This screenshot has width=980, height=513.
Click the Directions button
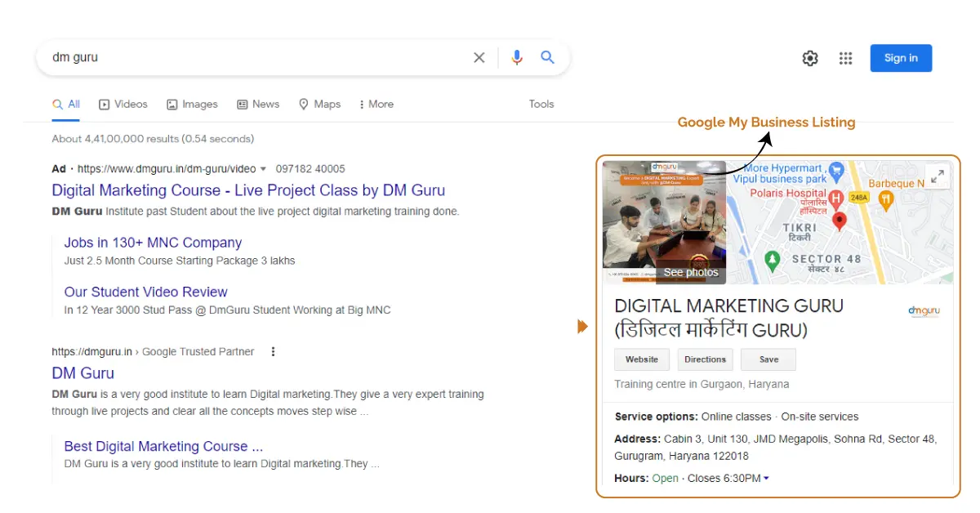pyautogui.click(x=705, y=359)
